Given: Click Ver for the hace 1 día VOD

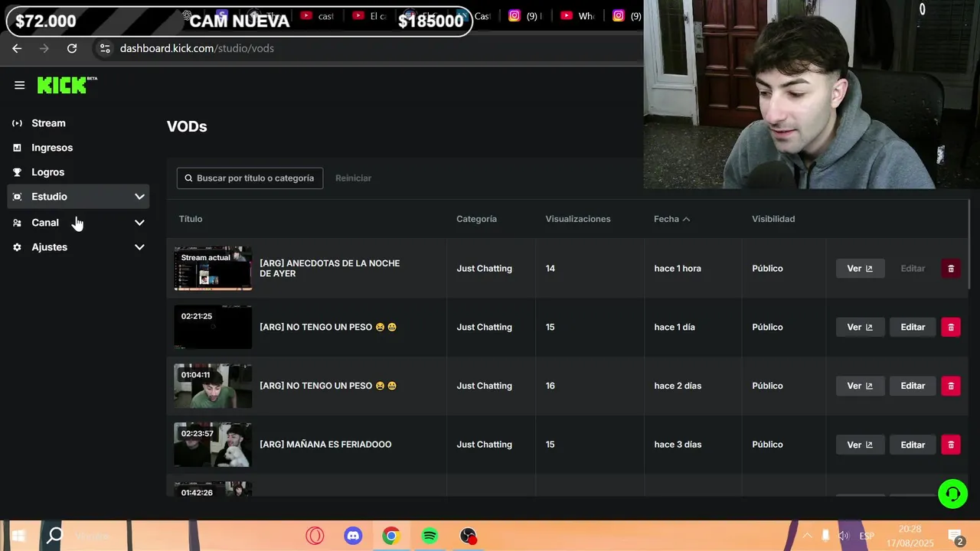Looking at the screenshot, I should (860, 328).
